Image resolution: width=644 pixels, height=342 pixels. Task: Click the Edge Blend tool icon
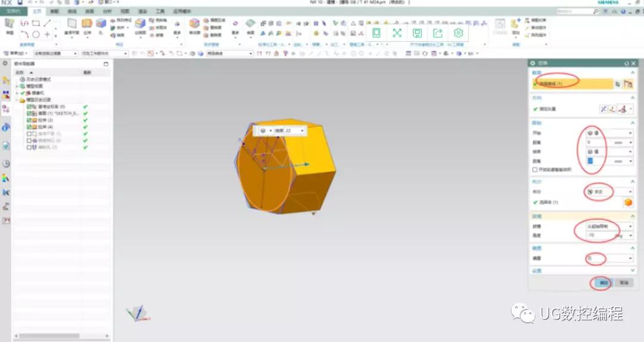click(x=140, y=24)
